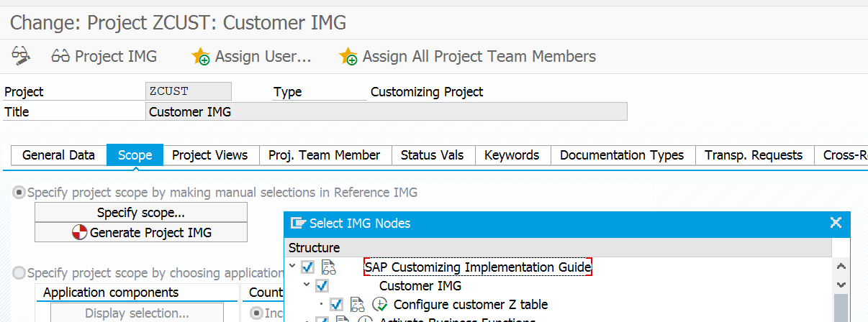This screenshot has width=868, height=322.
Task: Click the Specify scope... button
Action: pos(141,213)
